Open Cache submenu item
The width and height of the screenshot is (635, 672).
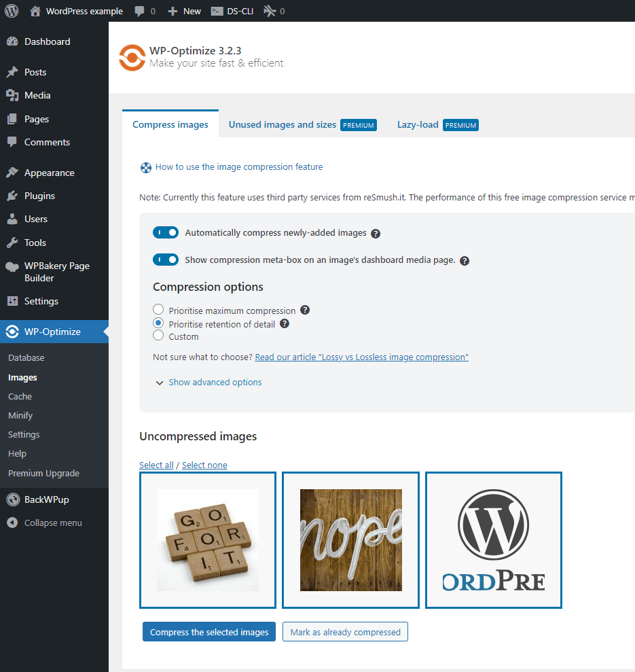tap(20, 396)
